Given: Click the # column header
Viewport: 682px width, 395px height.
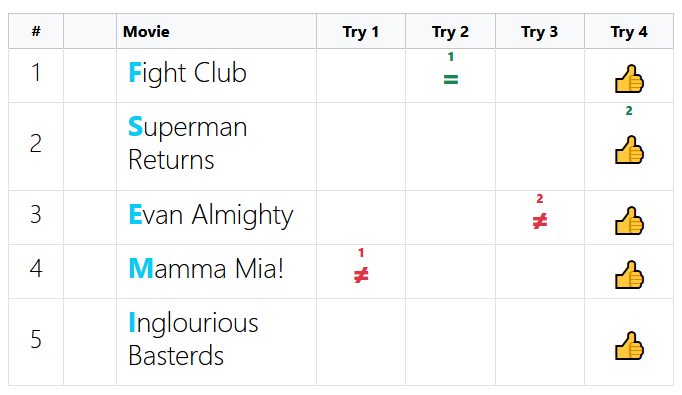Looking at the screenshot, I should [x=36, y=31].
